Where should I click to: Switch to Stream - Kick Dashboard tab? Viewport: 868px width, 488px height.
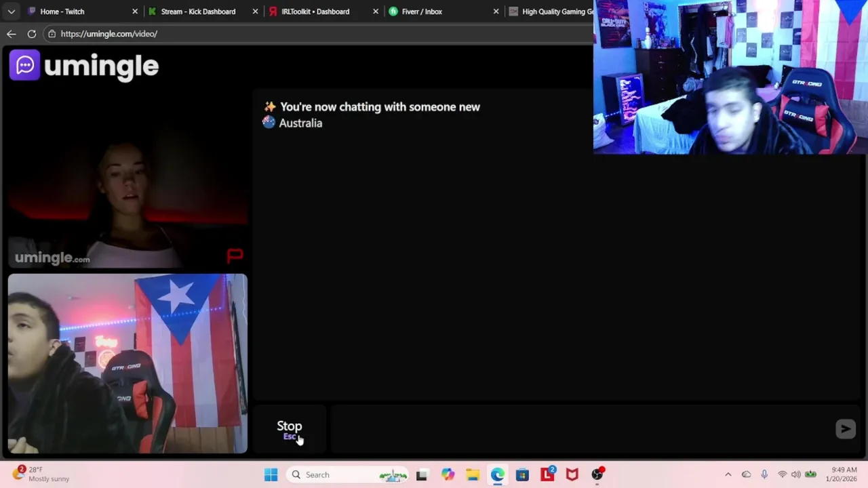tap(198, 12)
